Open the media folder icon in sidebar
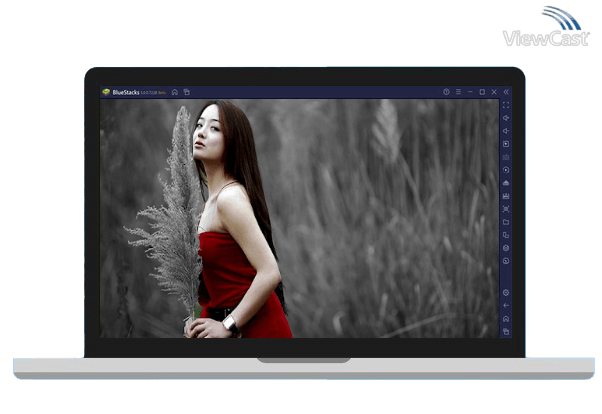The width and height of the screenshot is (602, 414). 506,222
